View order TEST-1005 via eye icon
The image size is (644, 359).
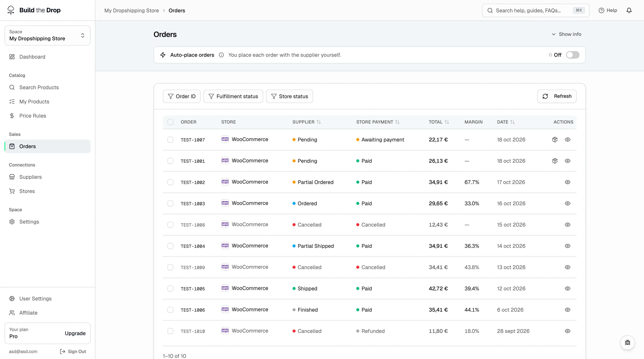[x=567, y=288]
